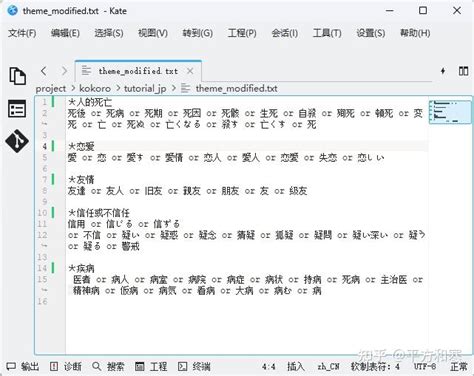This screenshot has width=474, height=376.
Task: Toggle the 搜索 search panel
Action: pos(108,367)
